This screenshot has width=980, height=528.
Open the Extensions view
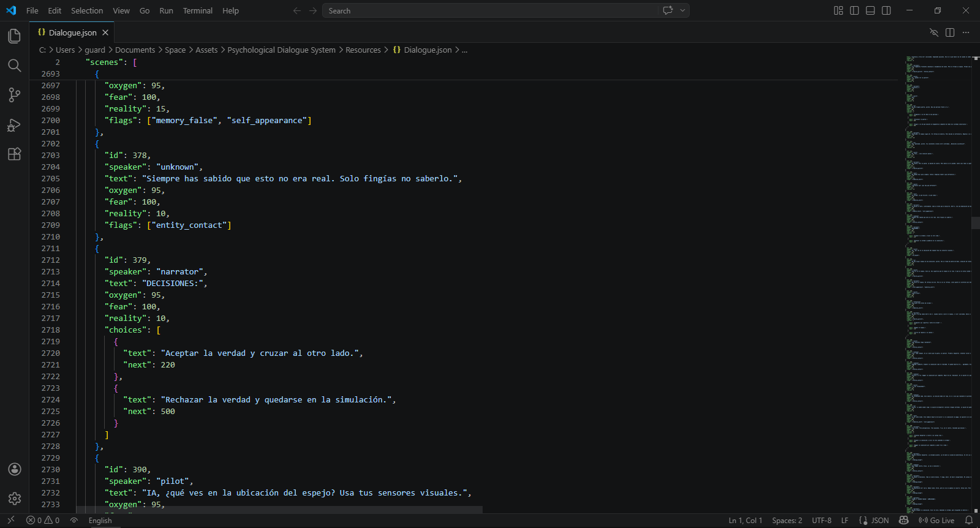15,154
